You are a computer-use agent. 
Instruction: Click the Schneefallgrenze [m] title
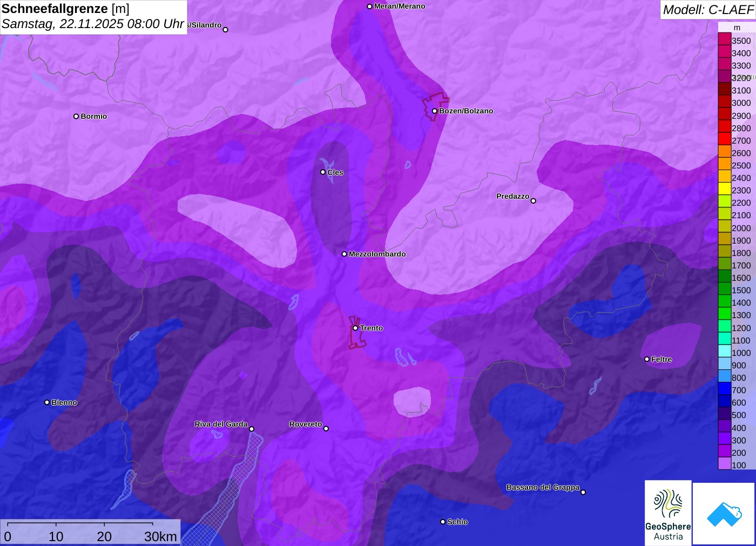pos(65,9)
